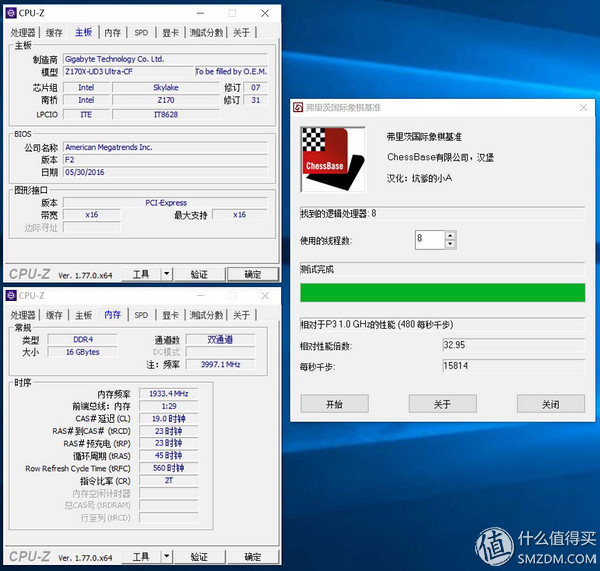
Task: Click the PCI-Express version value
Action: (166, 203)
